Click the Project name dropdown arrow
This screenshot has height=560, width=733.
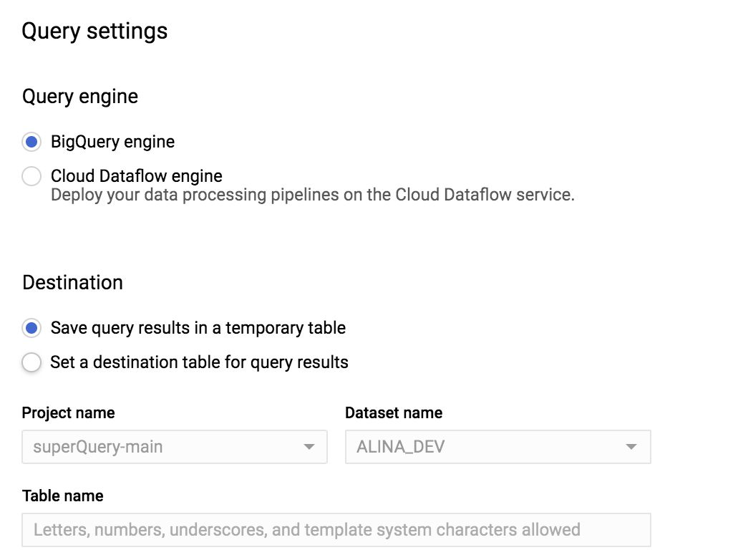[x=309, y=447]
